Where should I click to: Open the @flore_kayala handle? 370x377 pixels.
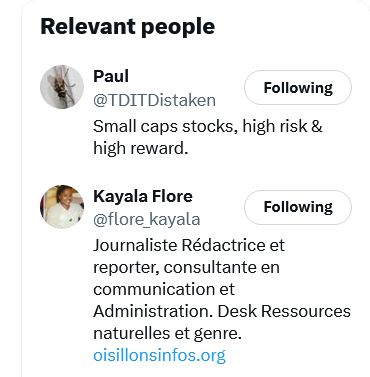point(147,220)
